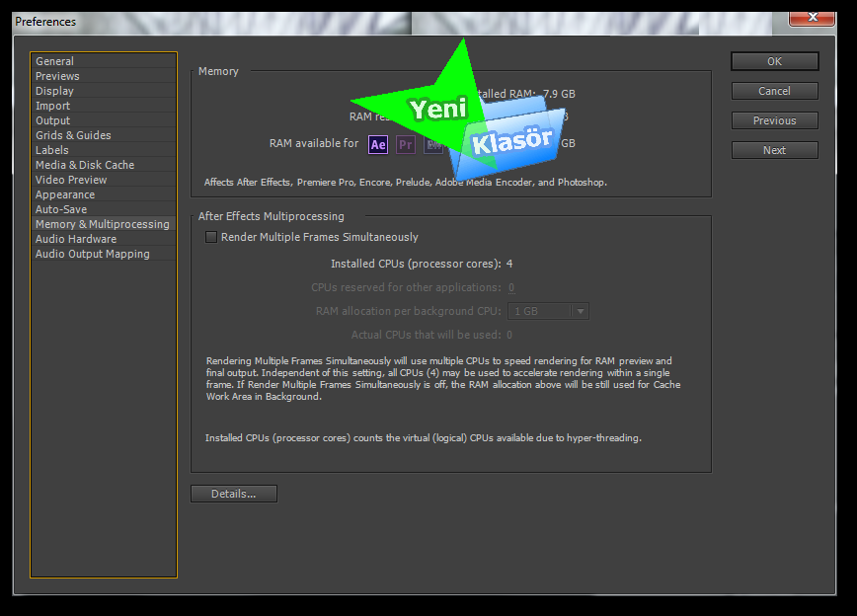Open the Previews preferences section
The image size is (857, 616).
(x=57, y=76)
